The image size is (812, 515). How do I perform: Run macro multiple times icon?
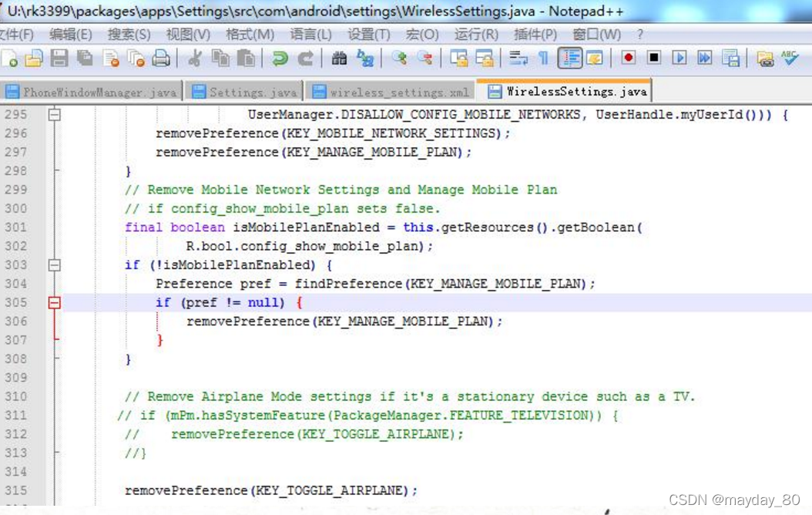[x=705, y=58]
